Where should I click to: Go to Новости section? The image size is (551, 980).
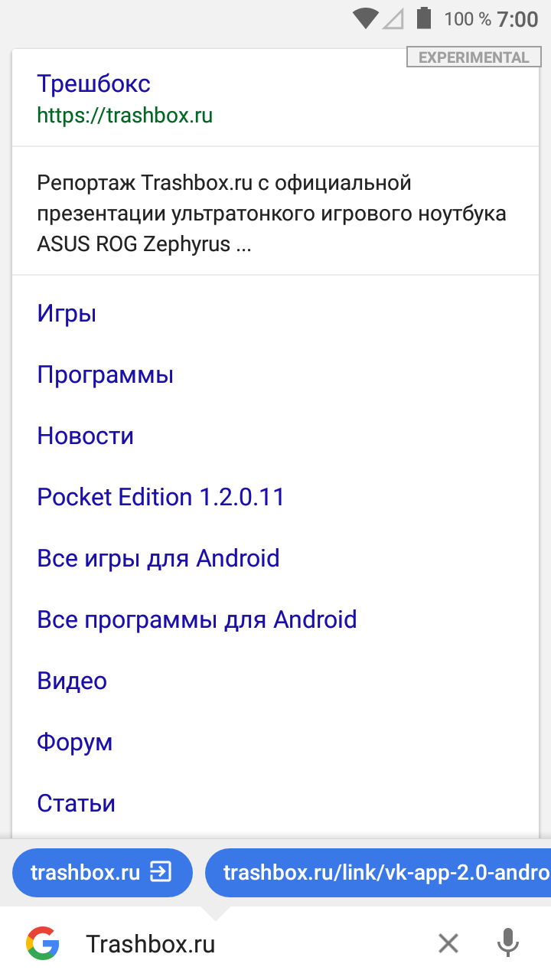[86, 436]
